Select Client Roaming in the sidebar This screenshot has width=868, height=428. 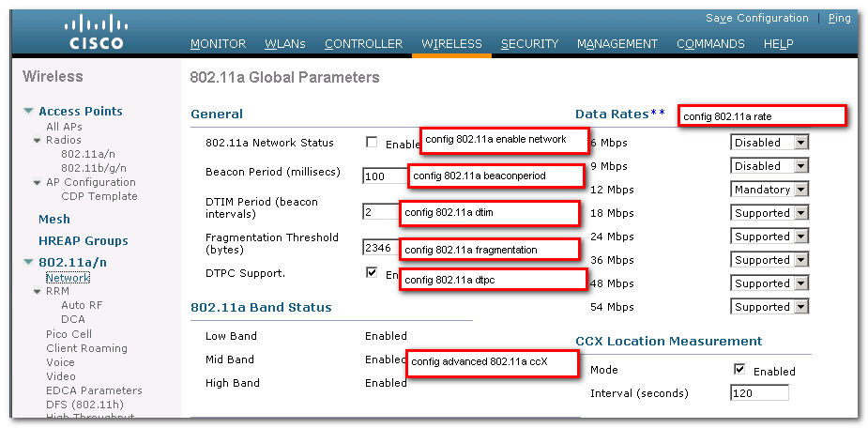click(x=85, y=348)
